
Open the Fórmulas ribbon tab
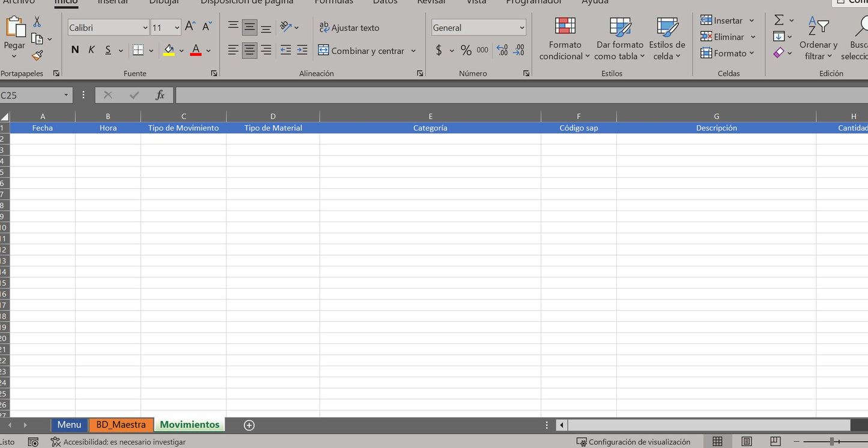click(x=334, y=2)
